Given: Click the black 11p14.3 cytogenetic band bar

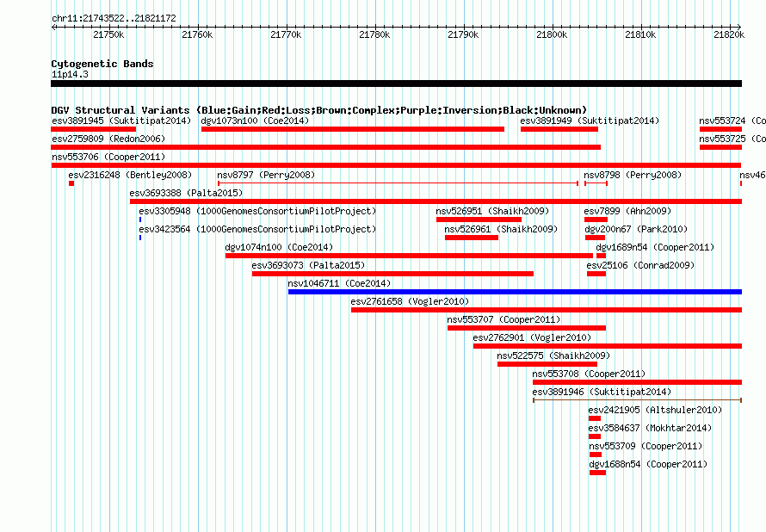Looking at the screenshot, I should coord(396,84).
